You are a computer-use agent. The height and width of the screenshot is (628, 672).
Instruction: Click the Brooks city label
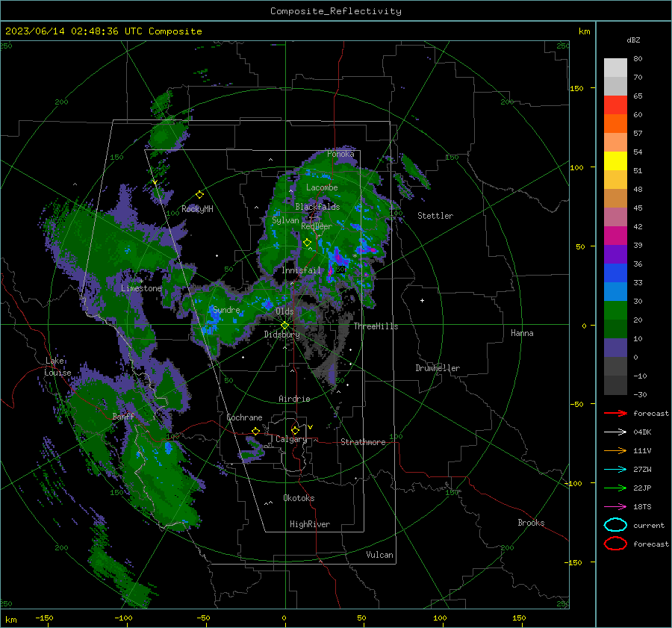(x=531, y=523)
